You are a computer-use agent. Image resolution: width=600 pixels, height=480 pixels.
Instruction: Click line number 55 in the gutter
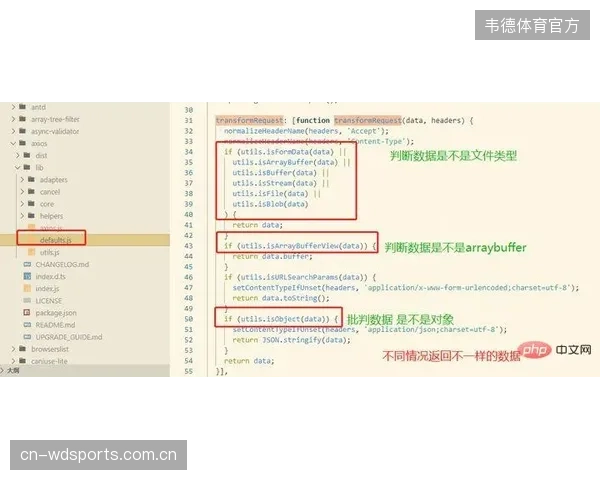click(189, 371)
